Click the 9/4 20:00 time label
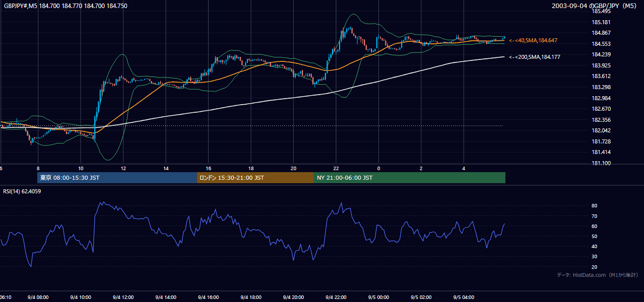This screenshot has width=644, height=302. [x=294, y=297]
